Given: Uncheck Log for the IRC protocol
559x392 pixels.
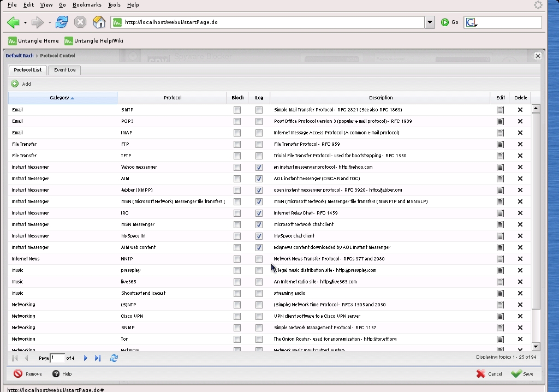Looking at the screenshot, I should (x=259, y=213).
